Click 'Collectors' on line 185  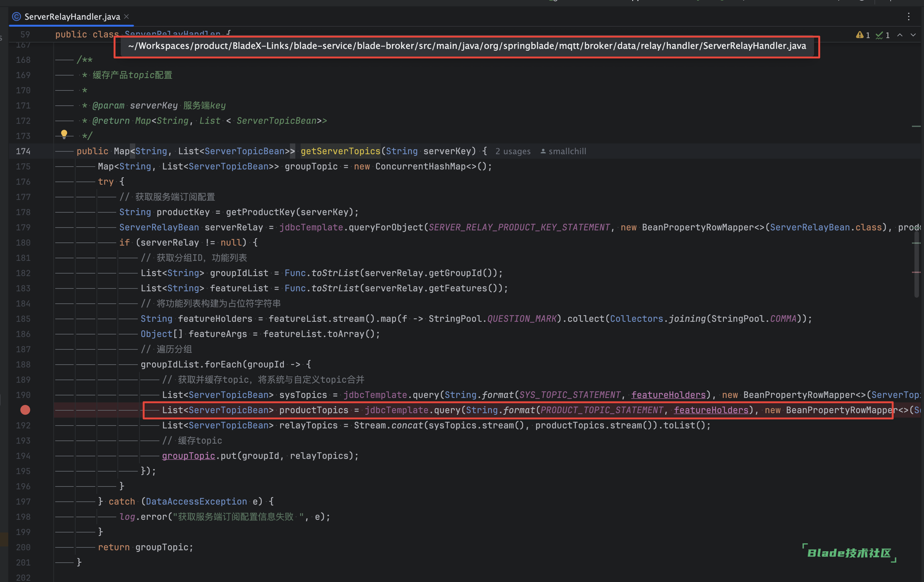[x=637, y=319]
